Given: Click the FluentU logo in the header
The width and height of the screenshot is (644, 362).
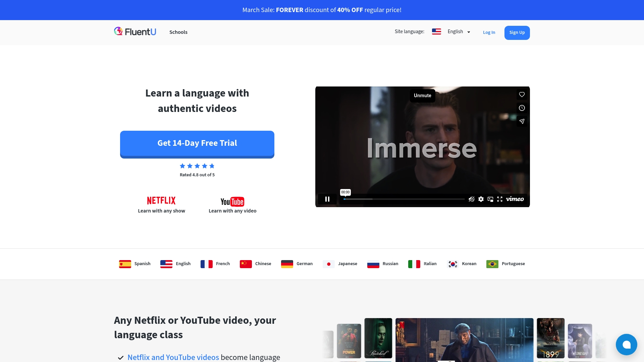Looking at the screenshot, I should pyautogui.click(x=135, y=31).
